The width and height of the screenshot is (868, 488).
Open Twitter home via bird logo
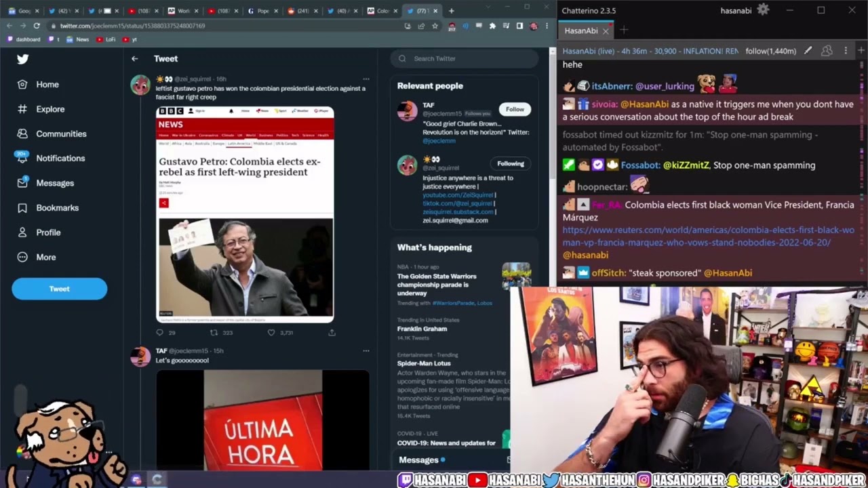[x=23, y=59]
